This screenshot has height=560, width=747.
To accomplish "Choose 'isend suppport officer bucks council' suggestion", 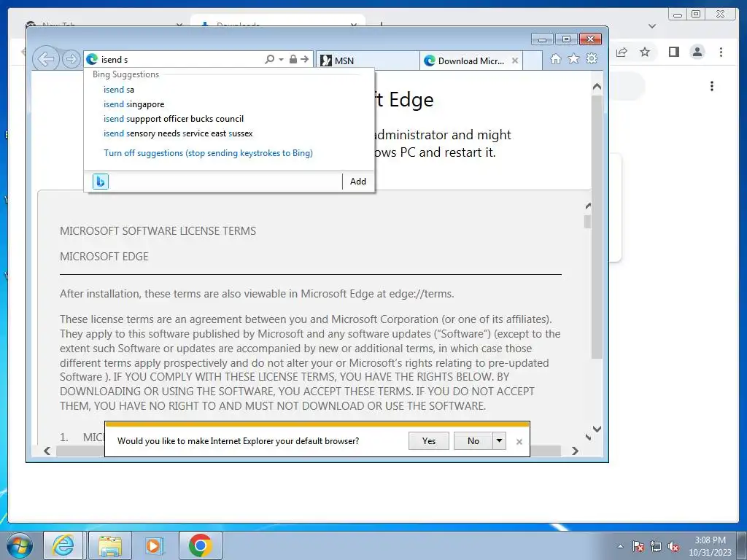I will coord(228,119).
